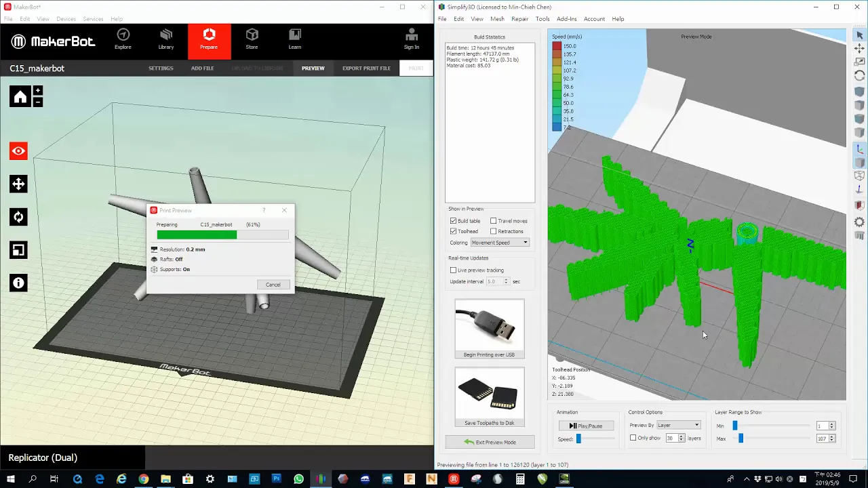The image size is (868, 488).
Task: Open the Repair menu in Simplify3D
Action: point(520,19)
